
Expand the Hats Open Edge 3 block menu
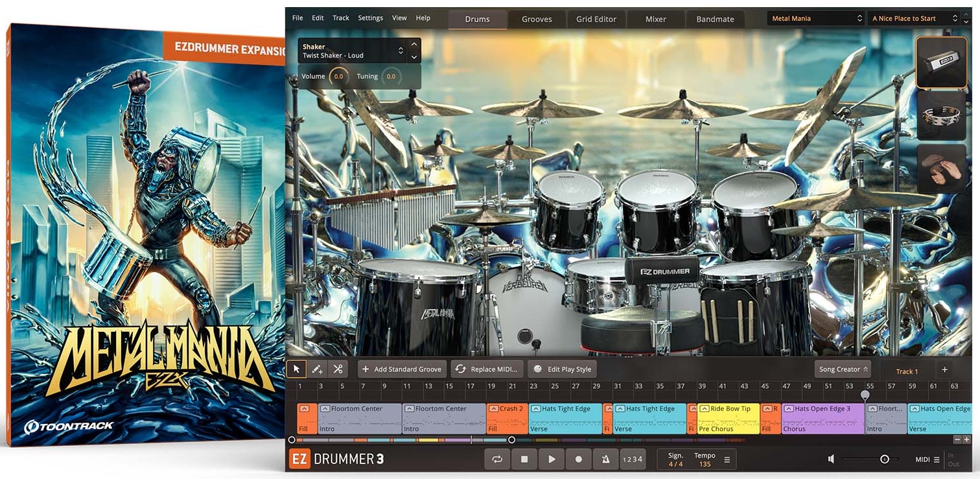click(788, 409)
